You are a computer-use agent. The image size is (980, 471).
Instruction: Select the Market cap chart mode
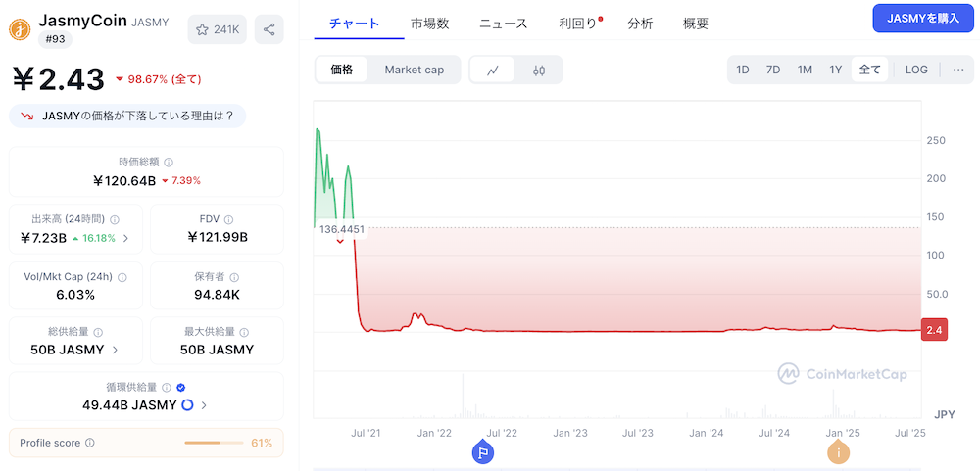414,70
